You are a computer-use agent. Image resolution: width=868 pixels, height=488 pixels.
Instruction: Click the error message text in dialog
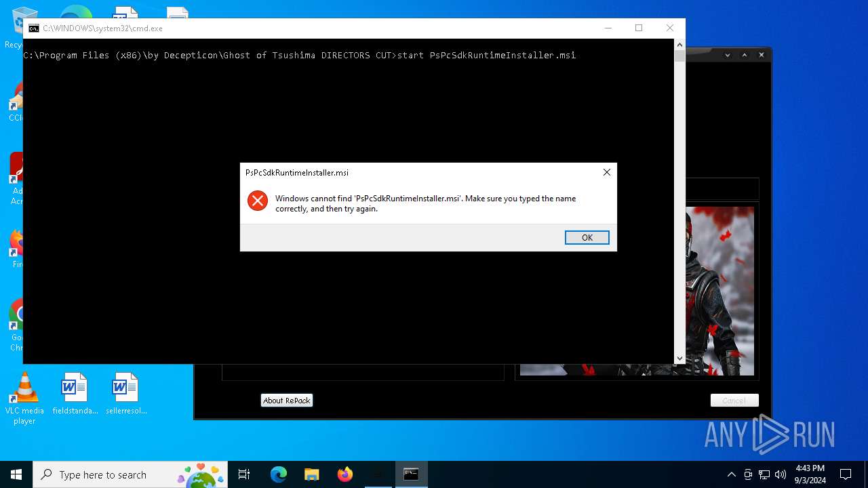point(425,203)
